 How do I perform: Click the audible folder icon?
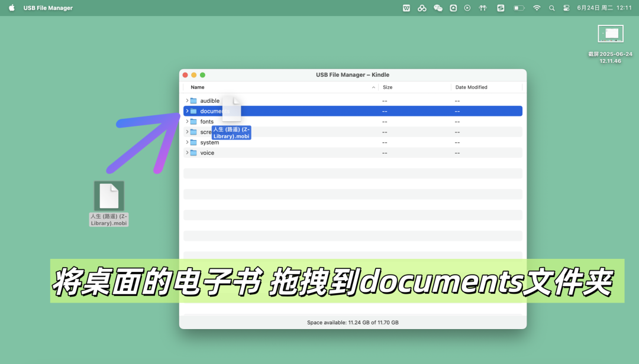point(193,101)
